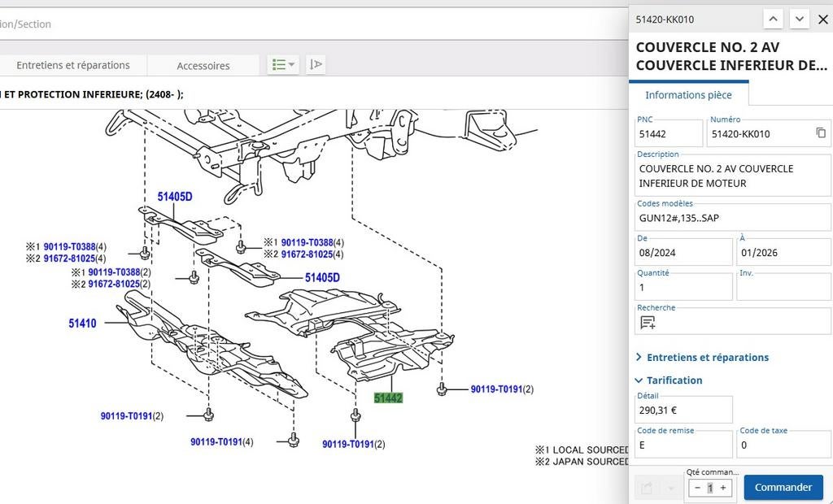This screenshot has width=833, height=504.
Task: Click the Quantité input field
Action: click(x=683, y=287)
